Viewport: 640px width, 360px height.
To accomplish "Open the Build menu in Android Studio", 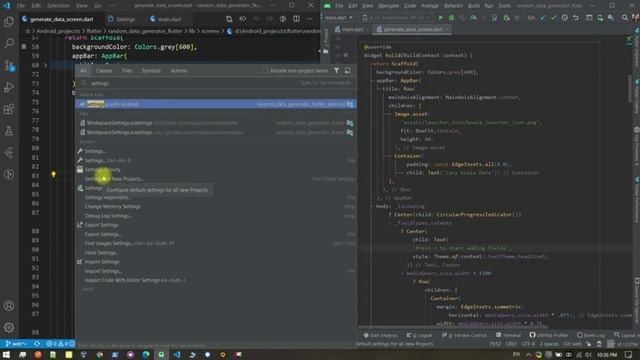I will point(473,6).
